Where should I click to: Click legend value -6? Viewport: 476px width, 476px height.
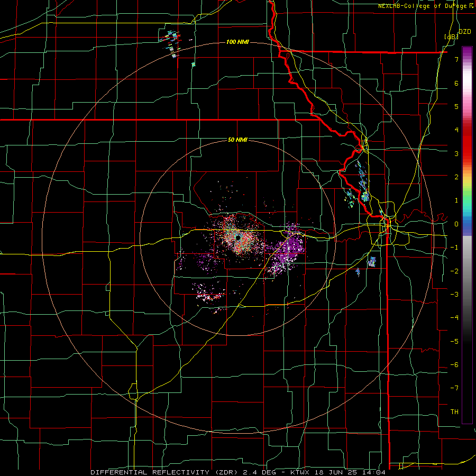[x=454, y=365]
